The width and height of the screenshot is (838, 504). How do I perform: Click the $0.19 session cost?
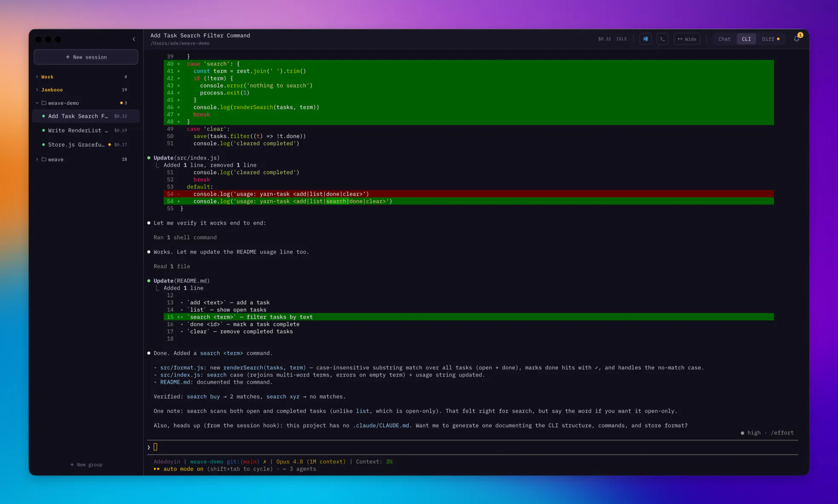pos(121,130)
